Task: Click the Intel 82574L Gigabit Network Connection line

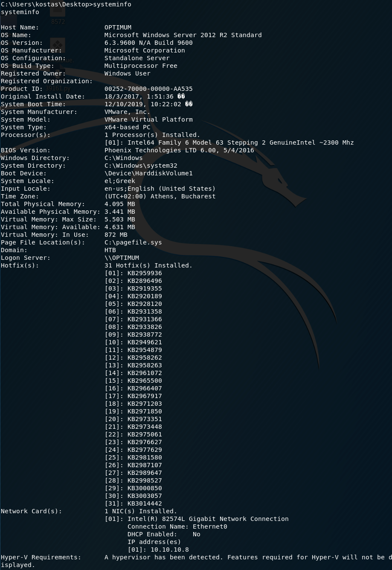Action: coord(208,519)
